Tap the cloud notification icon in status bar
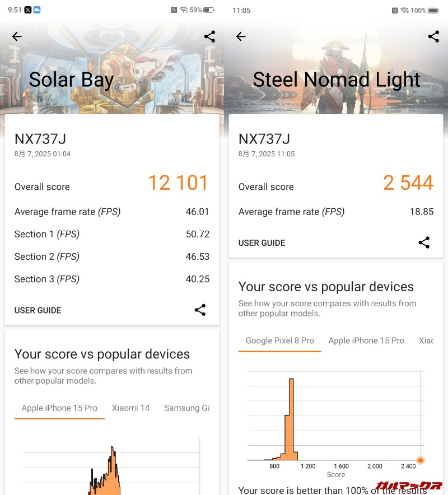 click(37, 10)
